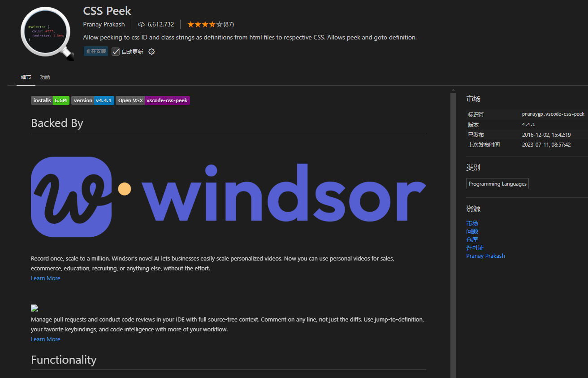The height and width of the screenshot is (378, 588).
Task: Click the Backed By heading
Action: (57, 123)
